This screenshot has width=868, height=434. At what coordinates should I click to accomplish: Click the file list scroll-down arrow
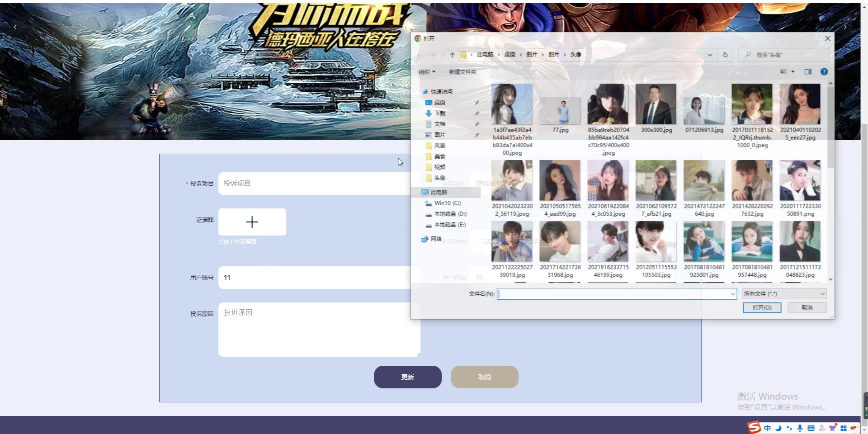coord(830,279)
